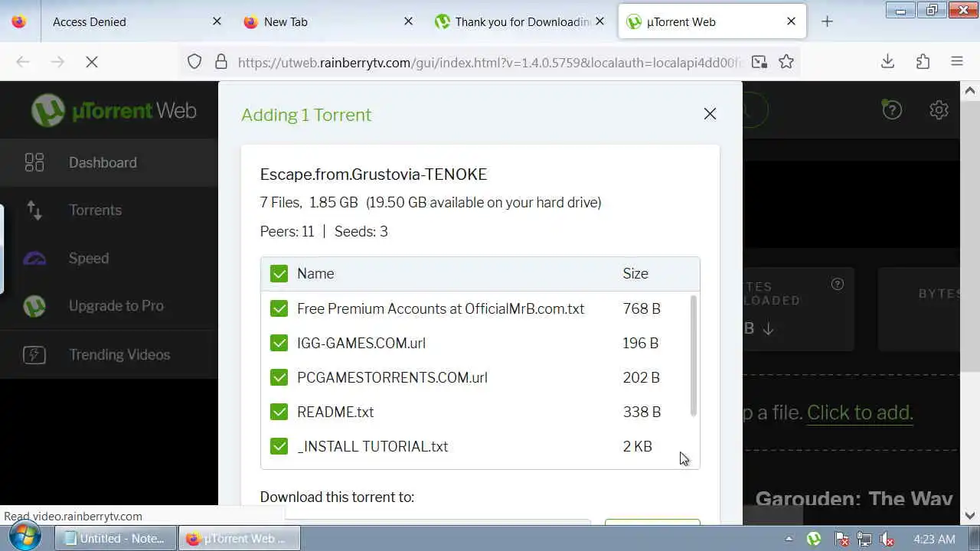Click the Trending Videos lightning icon
The height and width of the screenshot is (551, 980).
click(34, 354)
